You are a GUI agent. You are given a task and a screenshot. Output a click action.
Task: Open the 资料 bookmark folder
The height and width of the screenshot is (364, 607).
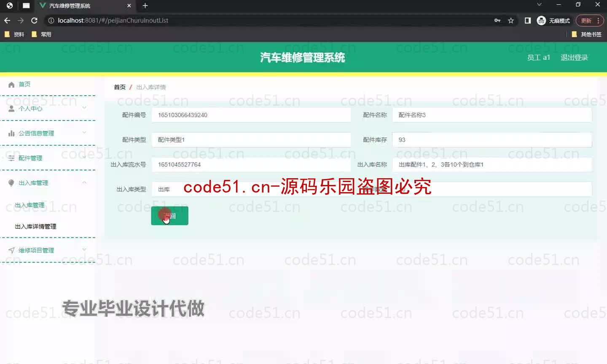[14, 34]
